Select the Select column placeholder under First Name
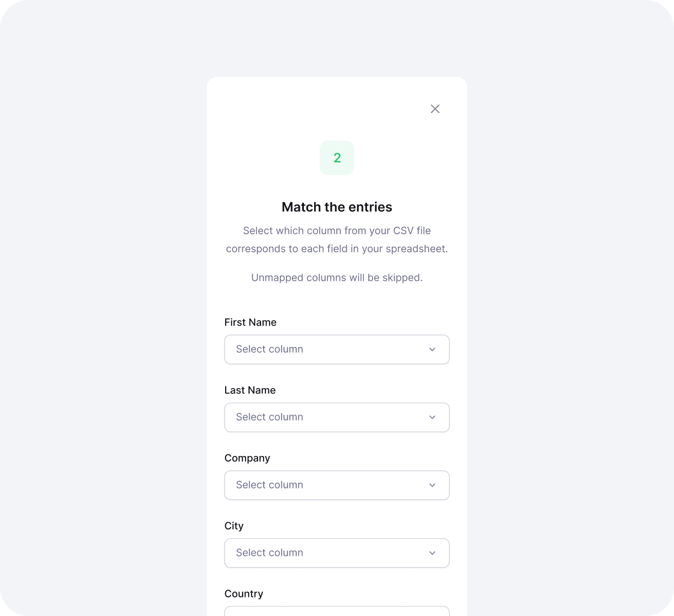Image resolution: width=674 pixels, height=616 pixels. (269, 350)
